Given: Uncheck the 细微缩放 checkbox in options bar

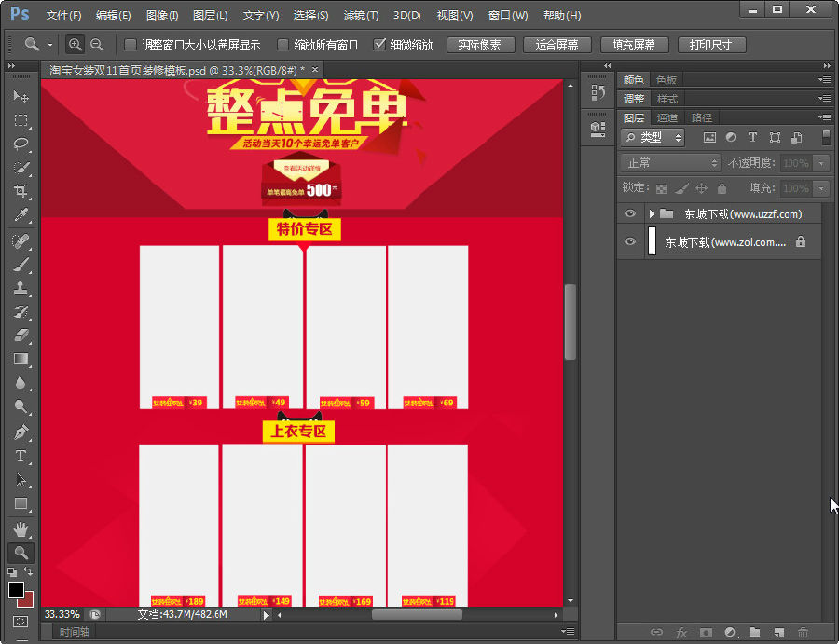Looking at the screenshot, I should pos(380,43).
